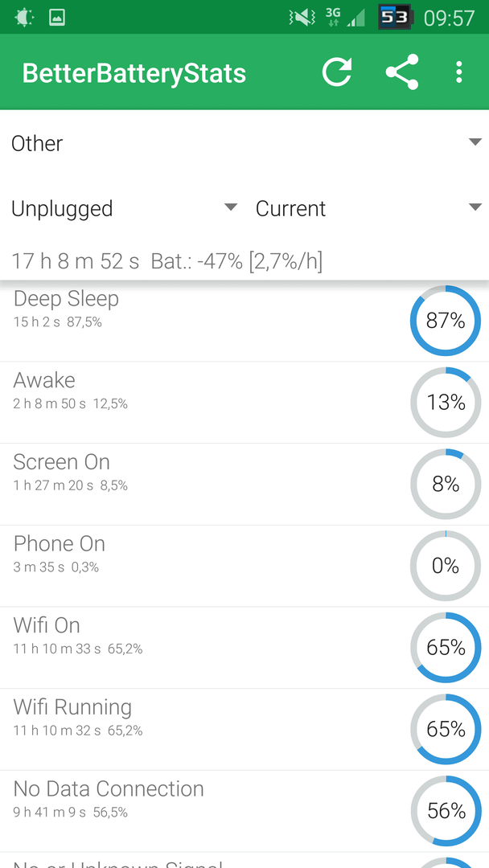Tap the battery level 53 status icon
This screenshot has width=489, height=868.
click(394, 17)
